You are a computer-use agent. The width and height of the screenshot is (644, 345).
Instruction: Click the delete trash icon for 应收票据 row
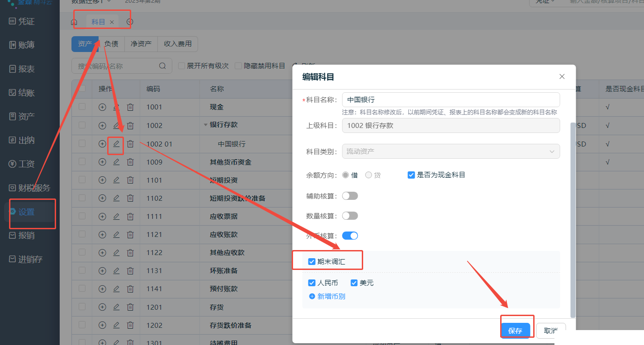(130, 217)
